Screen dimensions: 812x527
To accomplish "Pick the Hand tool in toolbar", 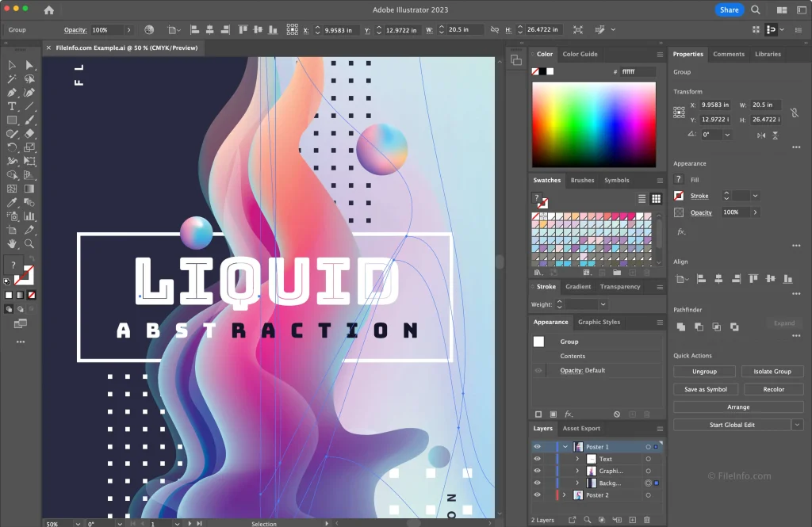I will pos(12,243).
